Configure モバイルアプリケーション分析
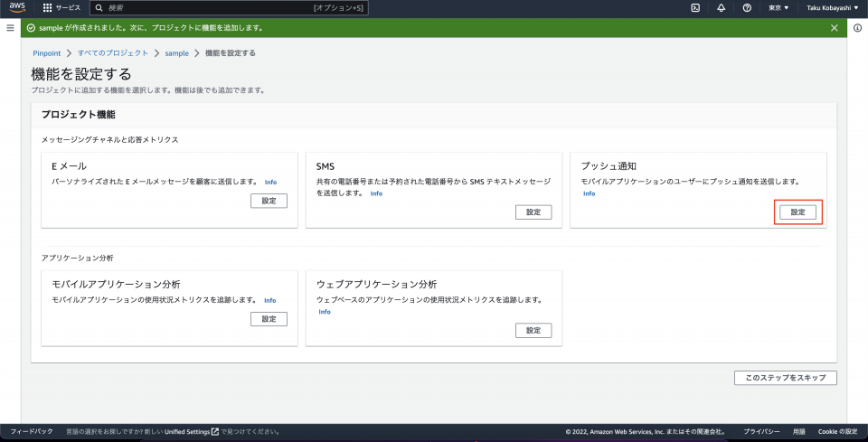Screen dimensions: 868x442 (269, 319)
